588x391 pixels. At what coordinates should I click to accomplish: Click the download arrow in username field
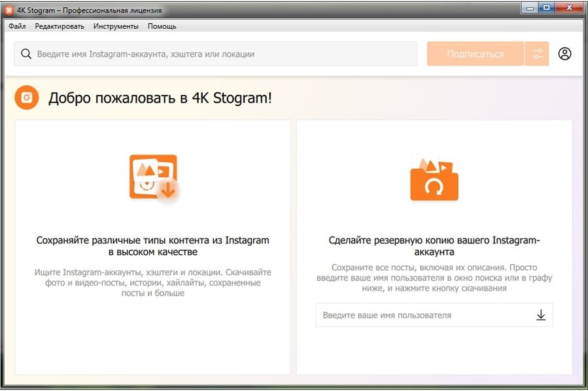click(541, 315)
